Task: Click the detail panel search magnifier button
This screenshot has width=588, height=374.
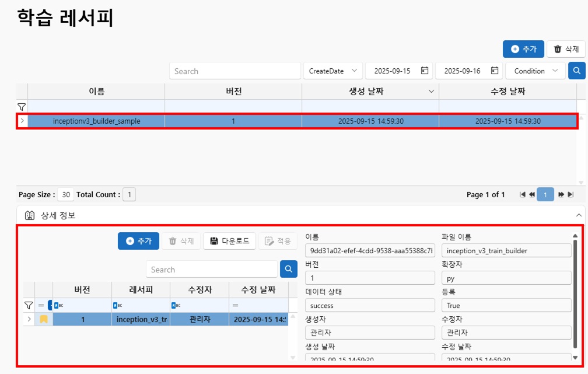Action: [289, 269]
